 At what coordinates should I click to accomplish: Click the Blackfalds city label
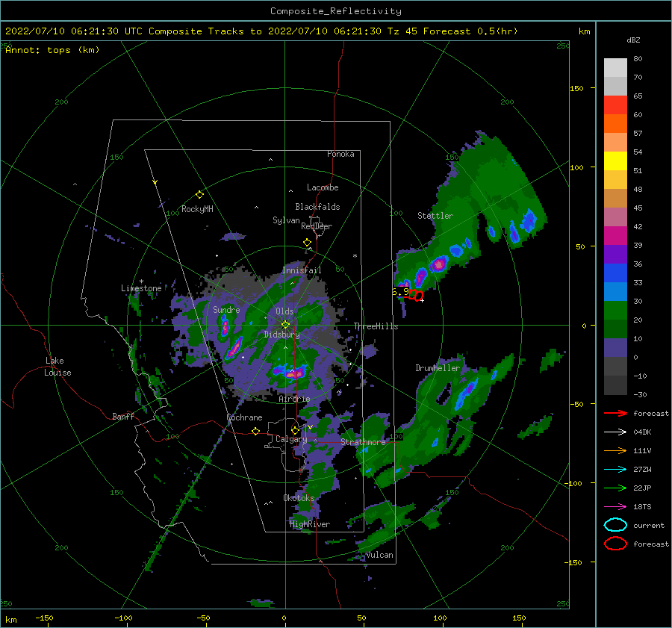tap(317, 207)
